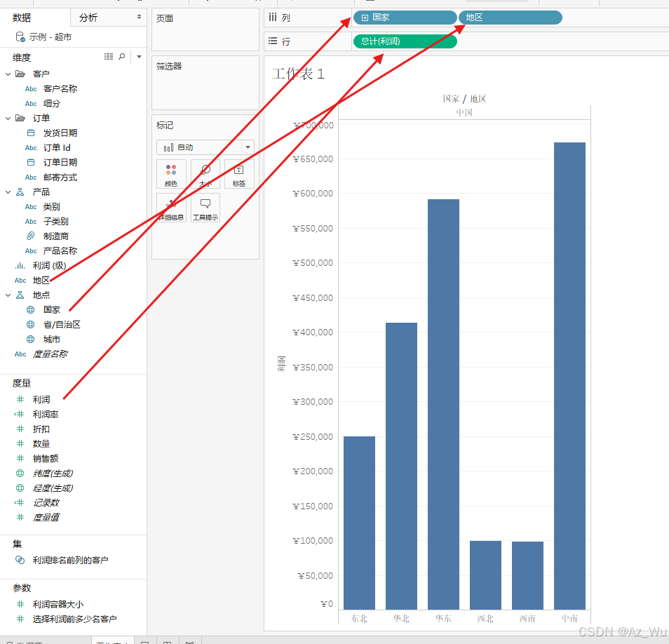Select the 度量值 measure

(x=46, y=517)
